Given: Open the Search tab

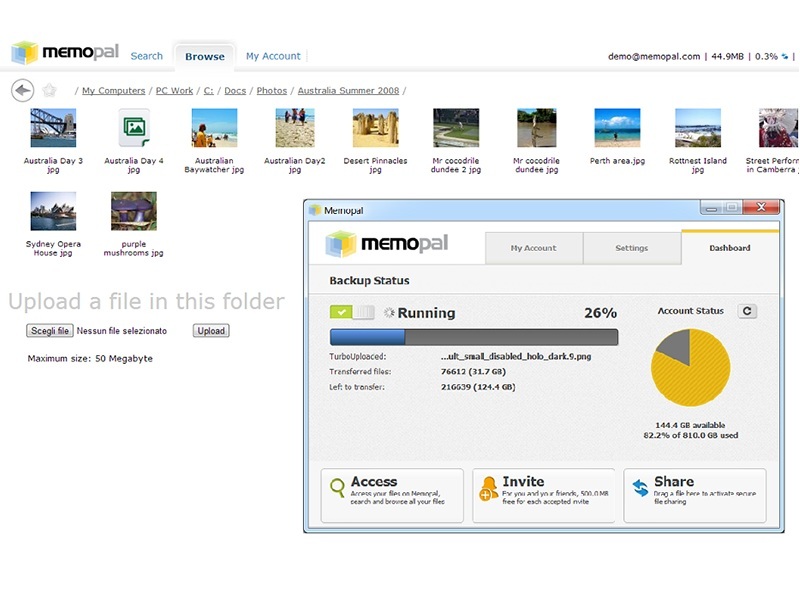Looking at the screenshot, I should pyautogui.click(x=146, y=56).
